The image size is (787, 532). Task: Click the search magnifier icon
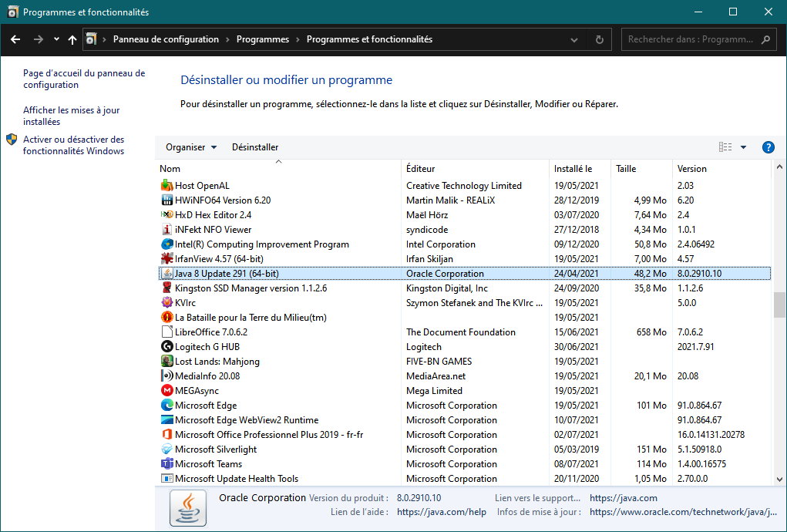(x=765, y=39)
